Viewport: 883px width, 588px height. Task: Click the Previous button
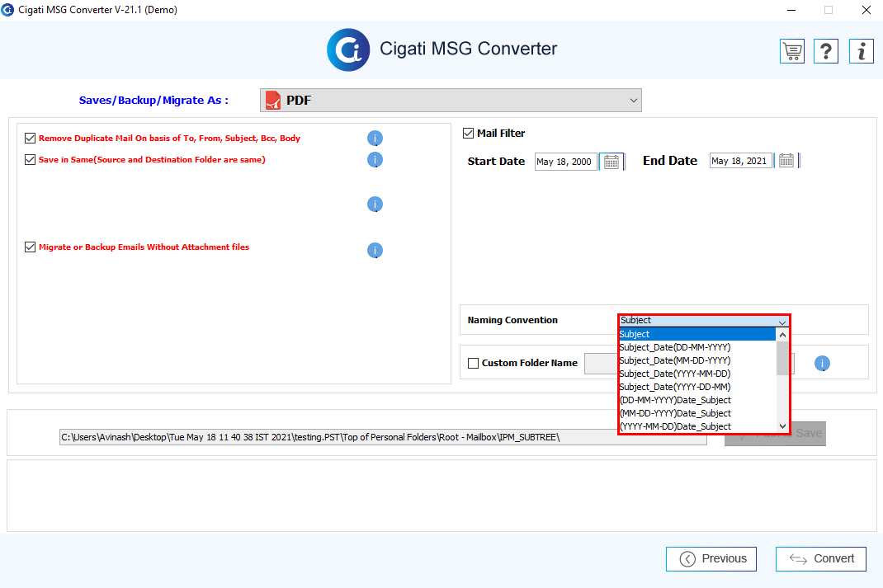click(x=711, y=559)
